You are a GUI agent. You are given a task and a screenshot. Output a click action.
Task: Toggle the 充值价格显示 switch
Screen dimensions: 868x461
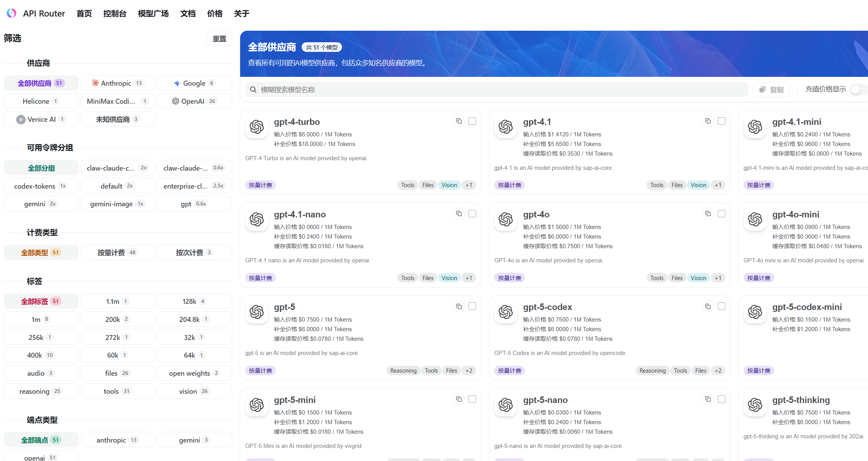pos(857,89)
